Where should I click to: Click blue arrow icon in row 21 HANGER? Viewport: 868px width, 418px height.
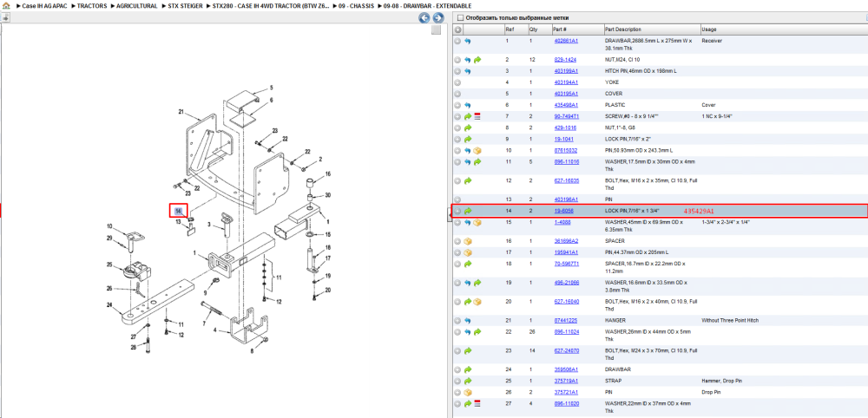coord(468,320)
